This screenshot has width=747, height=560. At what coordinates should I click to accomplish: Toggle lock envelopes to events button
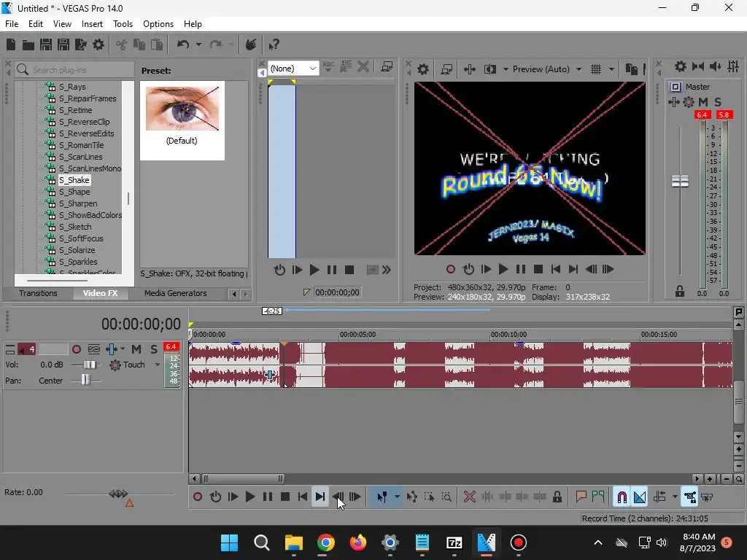click(690, 497)
